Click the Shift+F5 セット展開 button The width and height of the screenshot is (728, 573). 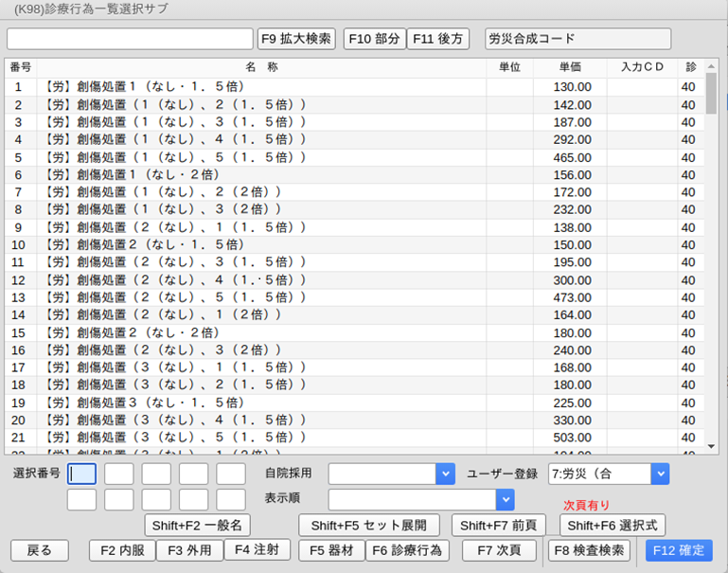coord(369,525)
